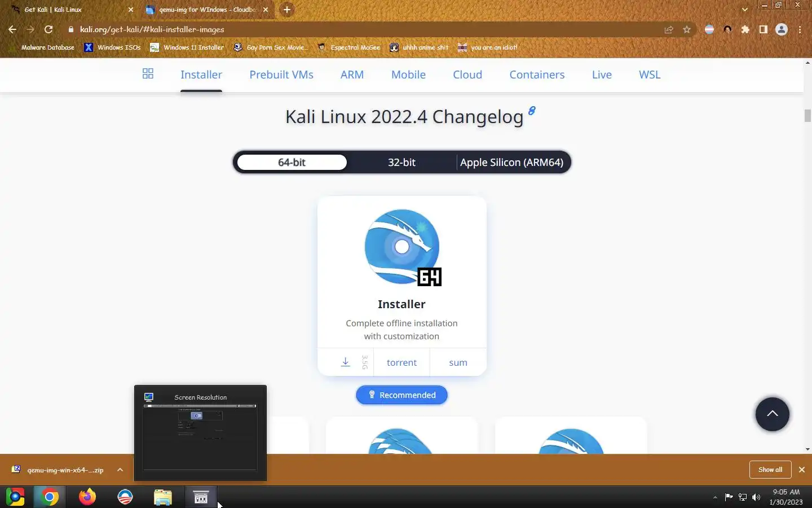Image resolution: width=812 pixels, height=508 pixels.
Task: Select the WSL nav tab
Action: (x=650, y=75)
